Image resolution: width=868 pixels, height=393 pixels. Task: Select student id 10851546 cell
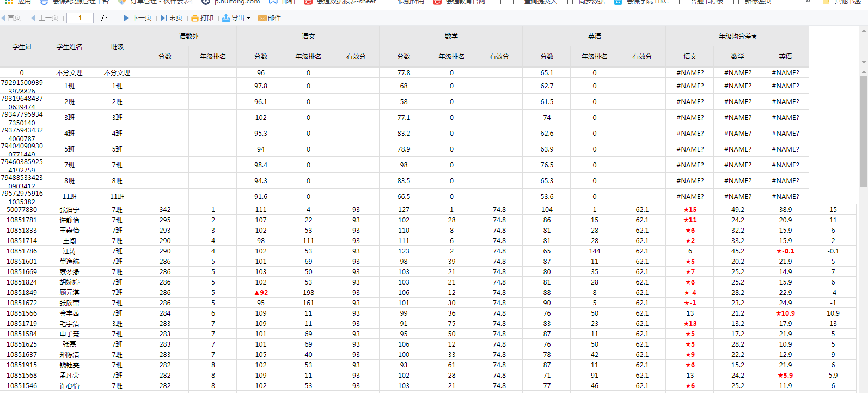tap(22, 386)
